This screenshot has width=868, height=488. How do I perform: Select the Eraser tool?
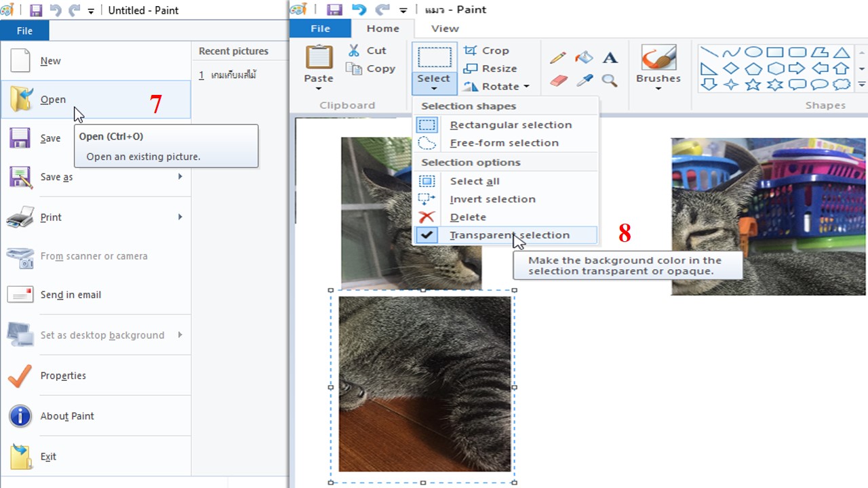click(558, 81)
